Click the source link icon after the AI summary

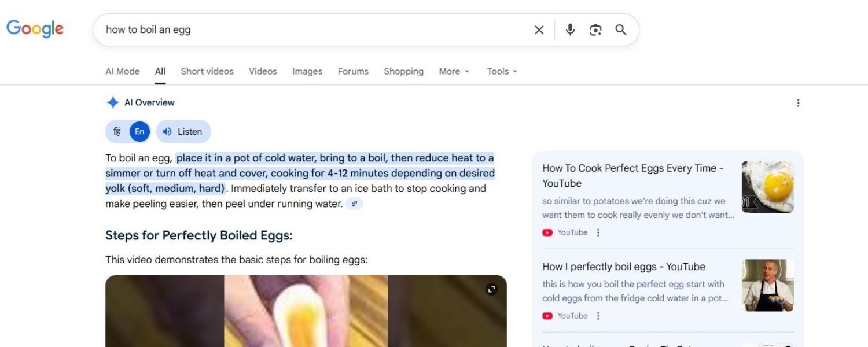coord(355,204)
